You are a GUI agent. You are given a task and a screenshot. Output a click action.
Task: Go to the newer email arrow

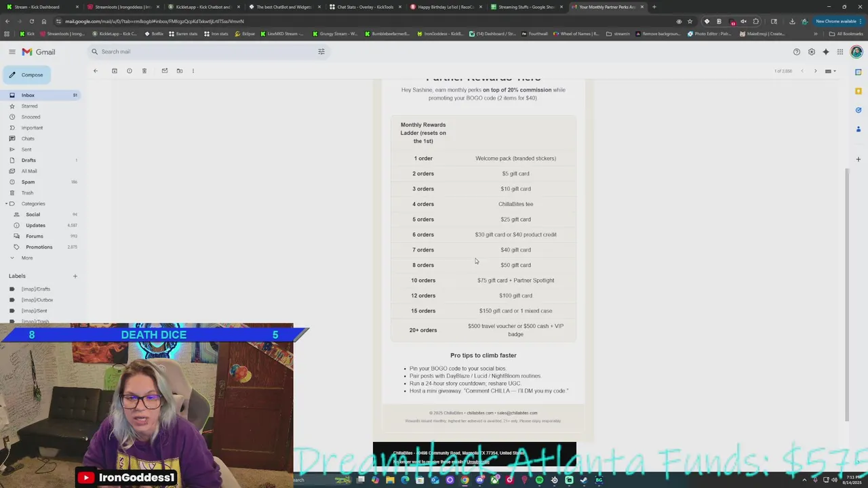point(802,70)
